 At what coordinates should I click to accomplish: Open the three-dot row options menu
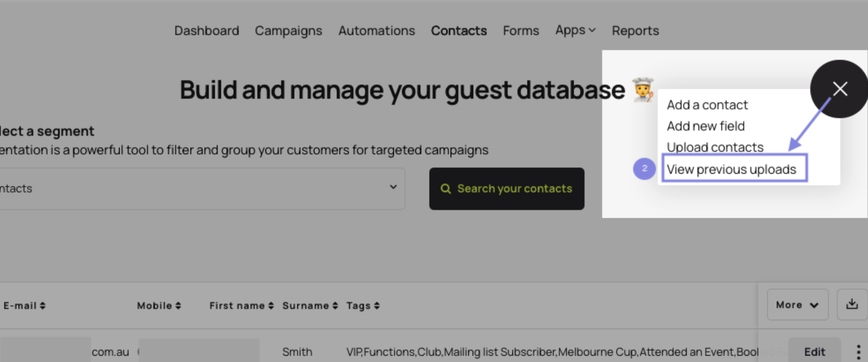[x=858, y=352]
